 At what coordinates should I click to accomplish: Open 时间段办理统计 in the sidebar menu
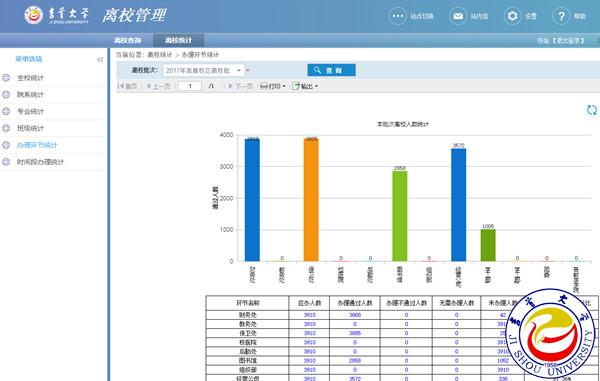point(40,162)
